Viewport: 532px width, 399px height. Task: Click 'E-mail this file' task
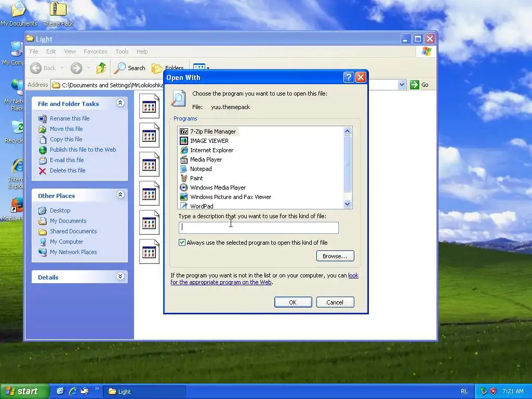[67, 160]
